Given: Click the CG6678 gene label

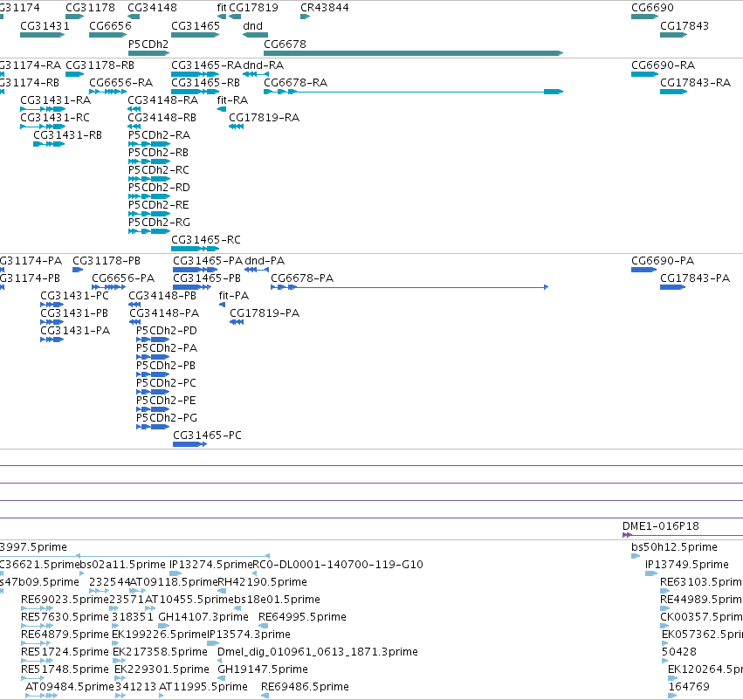Looking at the screenshot, I should [285, 44].
